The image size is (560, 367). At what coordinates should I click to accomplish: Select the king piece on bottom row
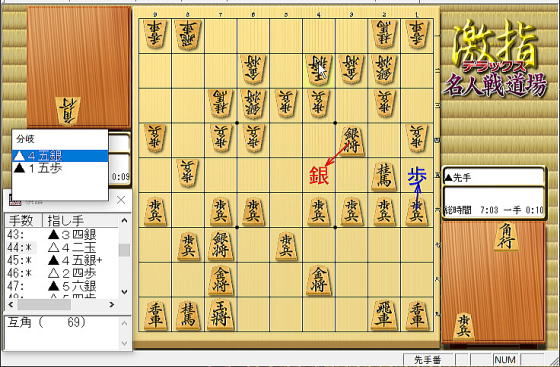[x=220, y=314]
